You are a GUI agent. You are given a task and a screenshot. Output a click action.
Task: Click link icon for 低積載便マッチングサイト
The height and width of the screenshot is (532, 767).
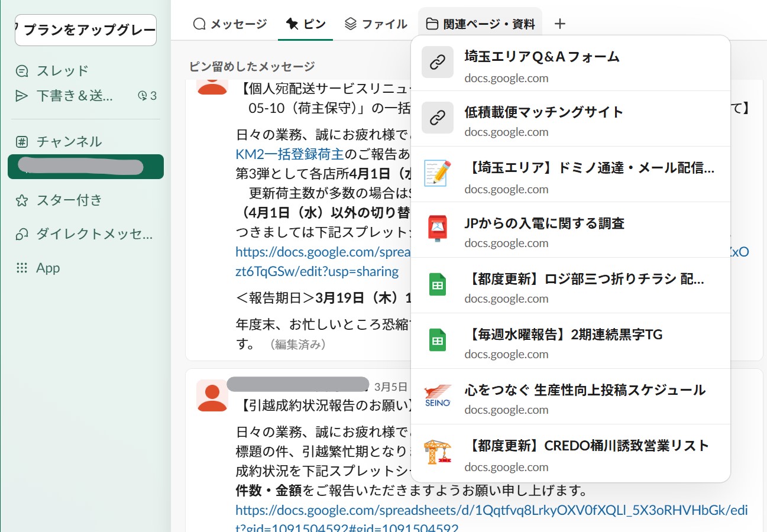(437, 118)
